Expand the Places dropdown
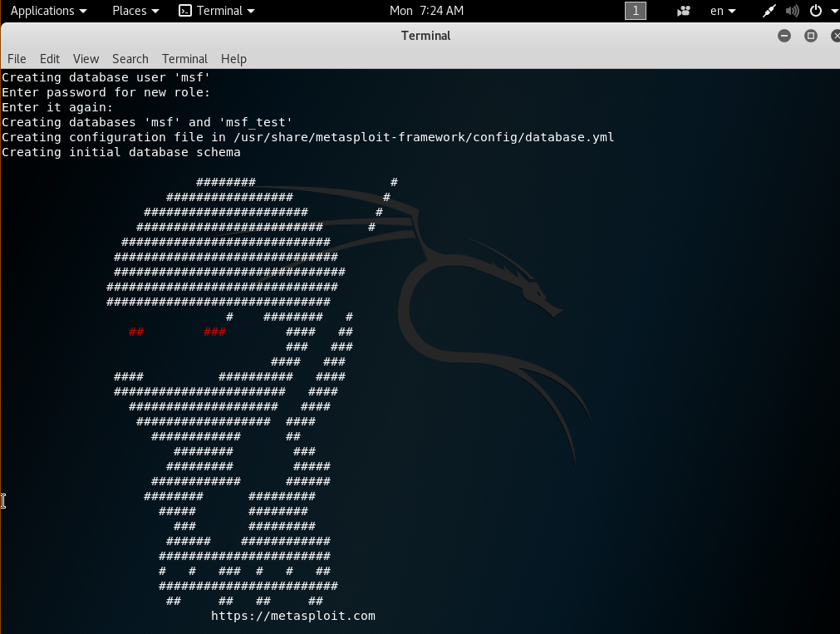 (x=135, y=11)
